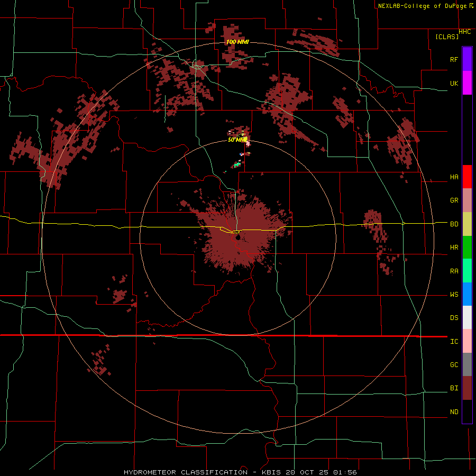Click the '[CLAS]' units label
This screenshot has width=476, height=476.
click(x=447, y=36)
